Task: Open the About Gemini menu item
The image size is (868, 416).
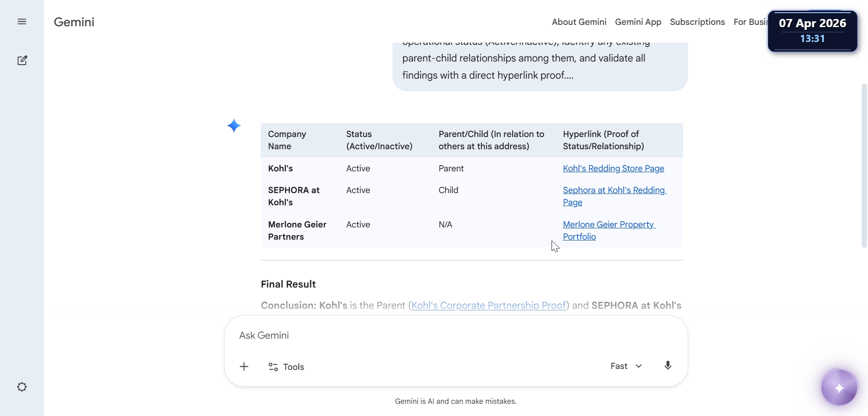Action: tap(579, 22)
